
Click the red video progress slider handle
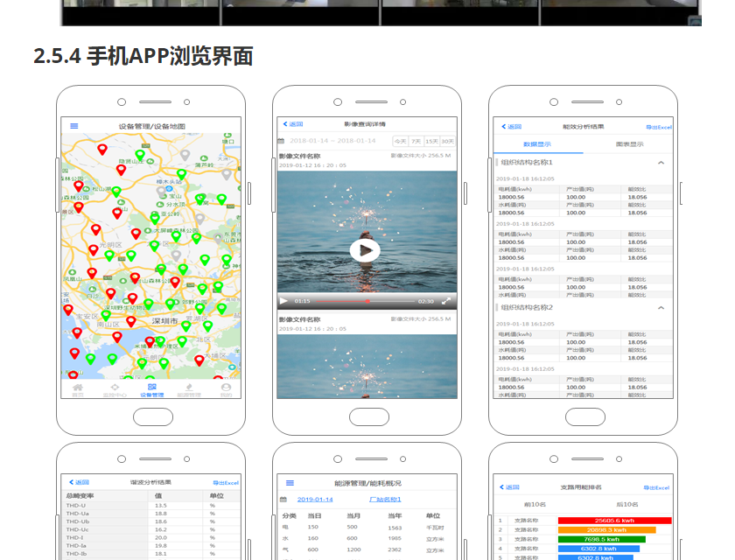[367, 301]
